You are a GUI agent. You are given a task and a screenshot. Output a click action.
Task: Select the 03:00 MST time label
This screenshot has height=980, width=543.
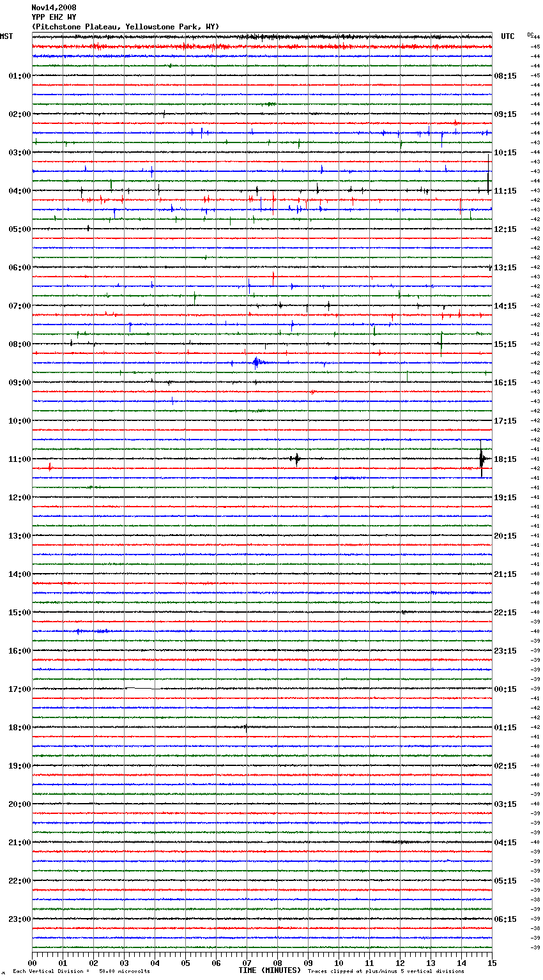20,153
